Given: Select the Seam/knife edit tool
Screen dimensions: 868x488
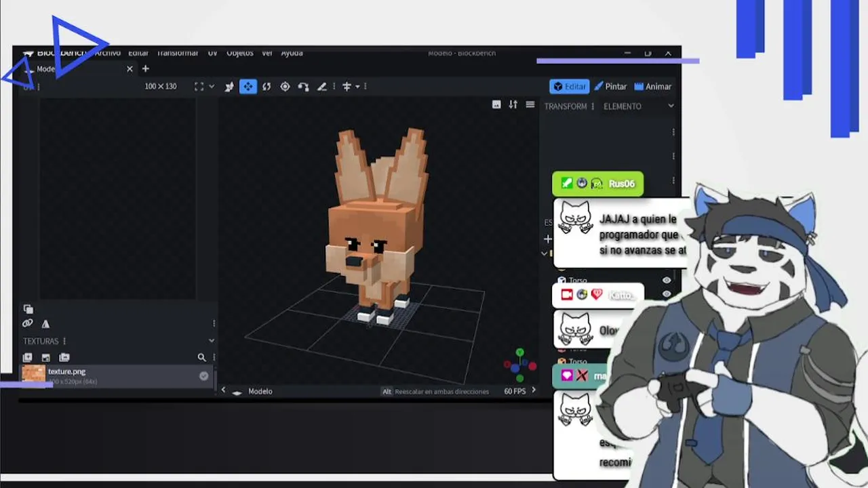Looking at the screenshot, I should pyautogui.click(x=322, y=86).
